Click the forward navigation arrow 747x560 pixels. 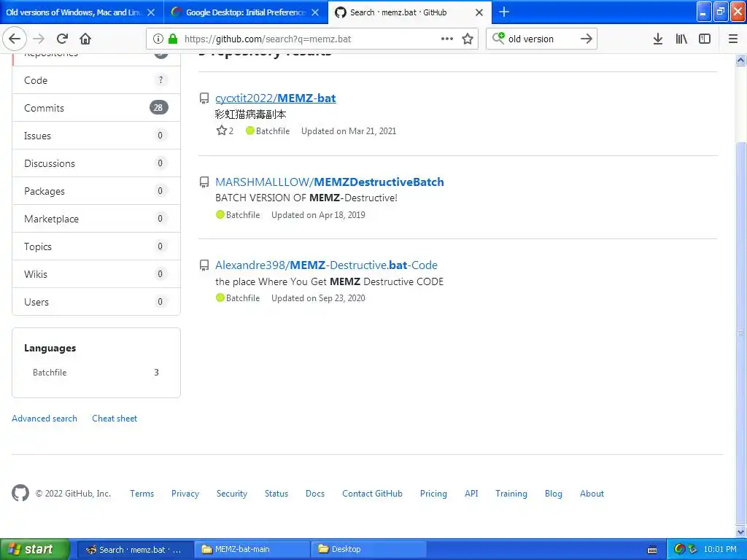pos(39,39)
